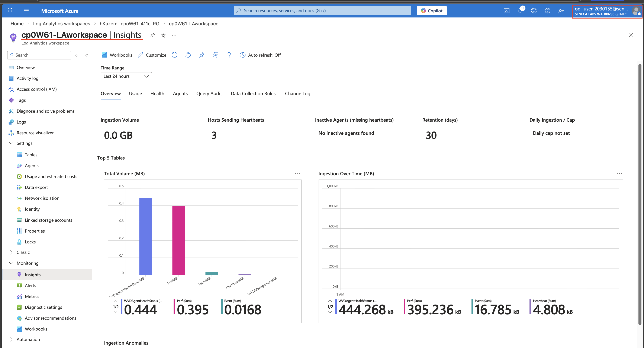Click the cp0W61-LAworkspace breadcrumb
The height and width of the screenshot is (348, 644).
pyautogui.click(x=193, y=23)
